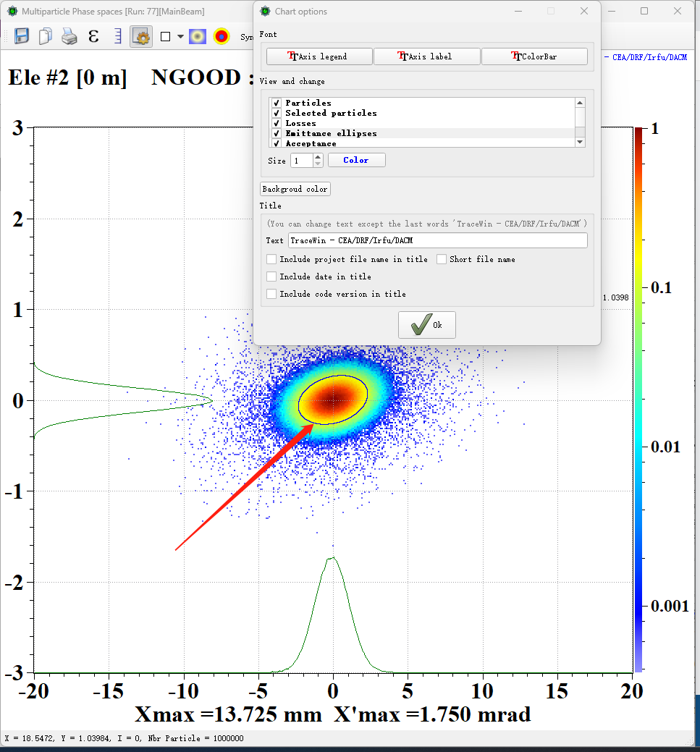
Task: Click the Multiparticle Phase spaces window icon
Action: (x=12, y=11)
